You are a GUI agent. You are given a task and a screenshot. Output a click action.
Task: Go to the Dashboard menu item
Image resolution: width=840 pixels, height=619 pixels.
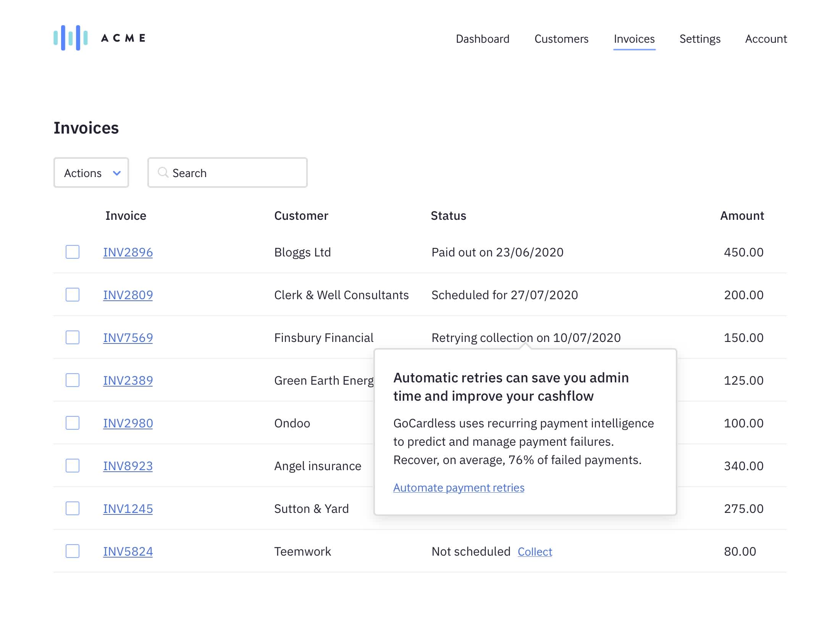(482, 39)
